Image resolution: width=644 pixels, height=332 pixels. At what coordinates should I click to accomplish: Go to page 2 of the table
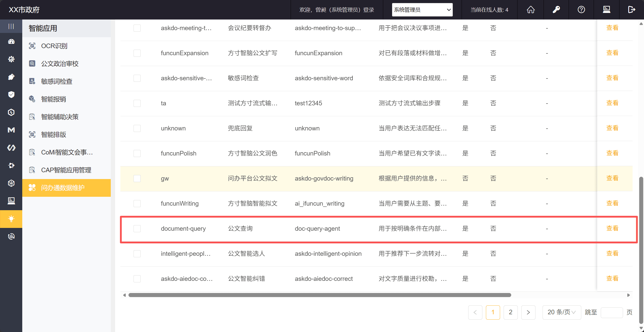[x=510, y=312]
